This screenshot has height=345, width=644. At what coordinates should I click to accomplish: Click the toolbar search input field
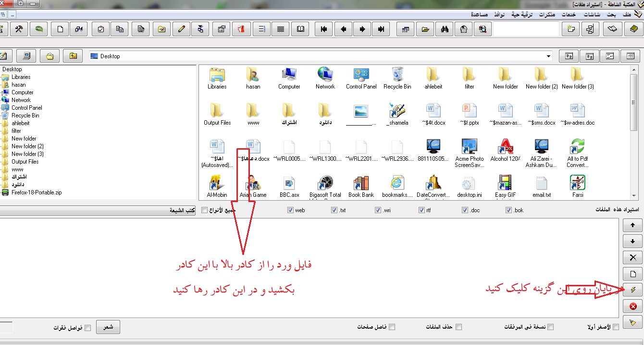(x=526, y=29)
